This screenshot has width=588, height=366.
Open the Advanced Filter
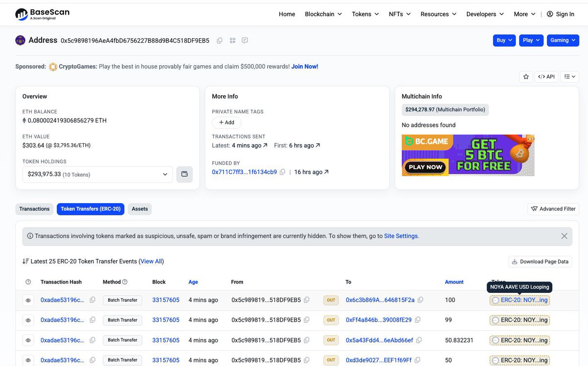(x=553, y=209)
